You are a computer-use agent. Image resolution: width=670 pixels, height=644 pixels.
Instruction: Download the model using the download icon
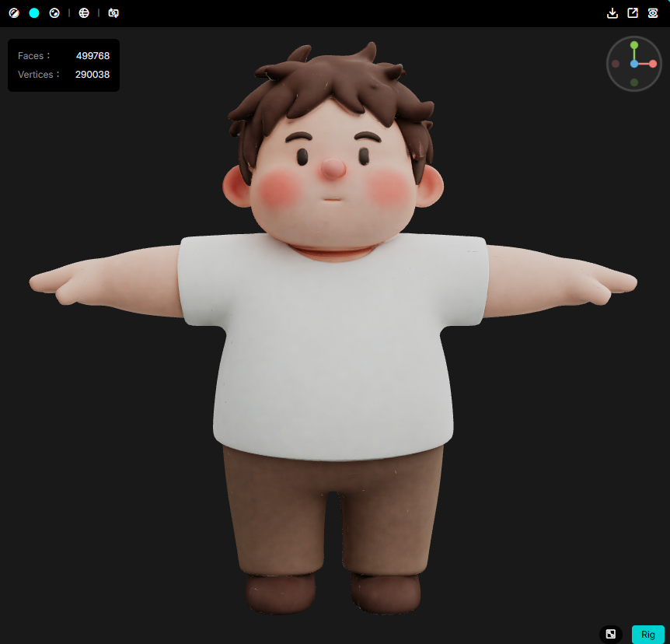coord(612,12)
